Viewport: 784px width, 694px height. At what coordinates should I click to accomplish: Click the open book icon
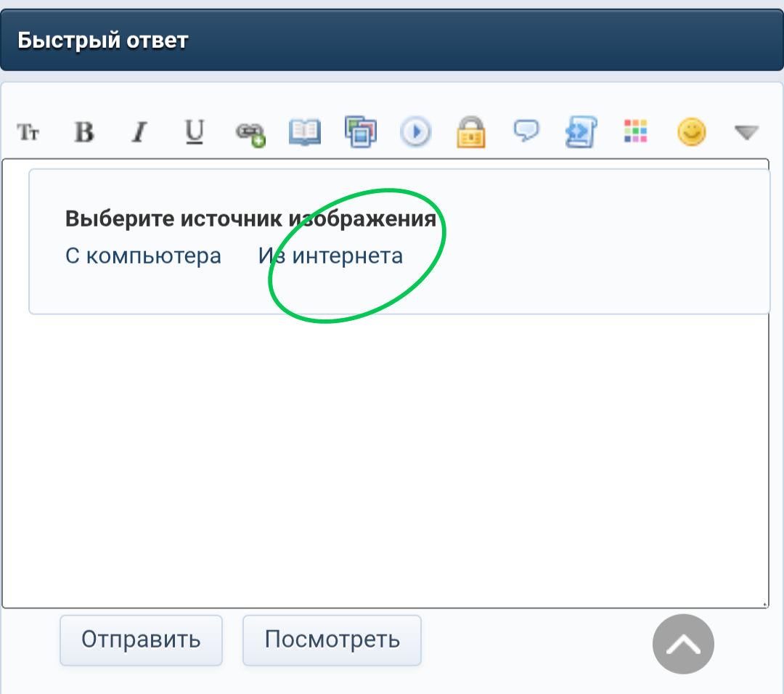[x=304, y=133]
